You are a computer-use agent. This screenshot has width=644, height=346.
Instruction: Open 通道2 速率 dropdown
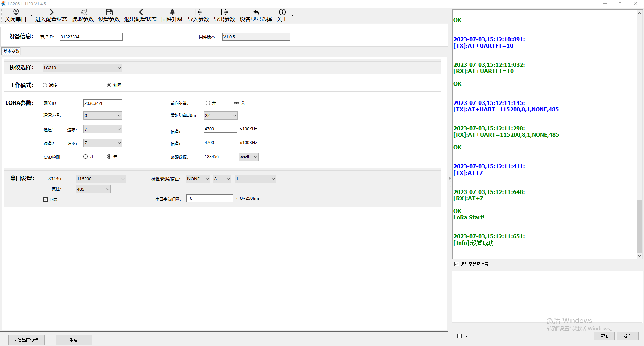click(103, 143)
